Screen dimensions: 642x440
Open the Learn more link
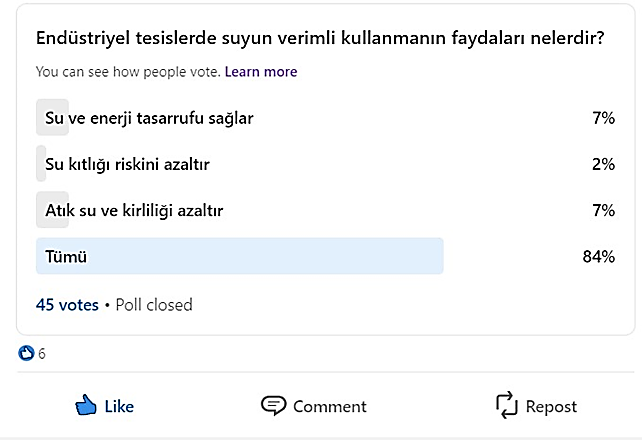click(x=261, y=72)
